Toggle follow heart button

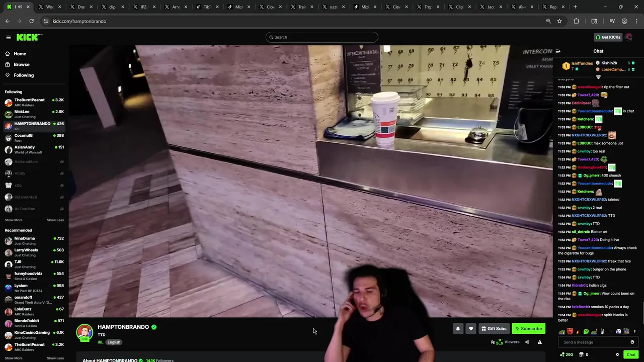[x=471, y=329]
